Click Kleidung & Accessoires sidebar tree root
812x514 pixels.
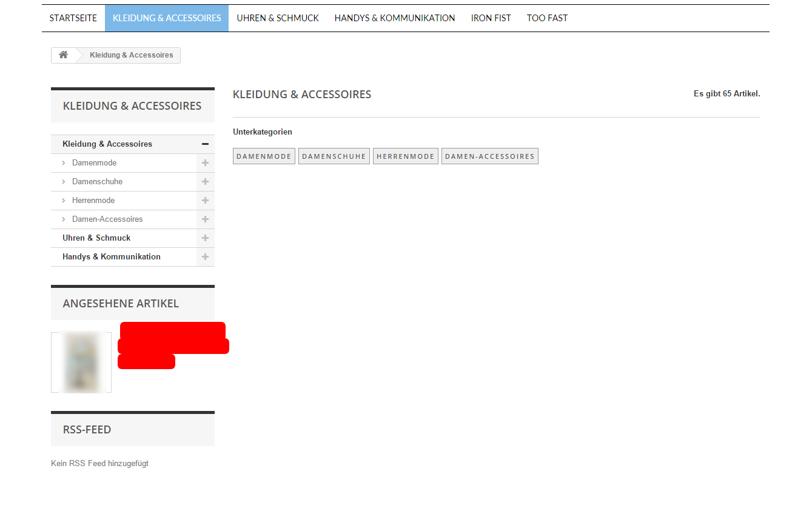tap(107, 144)
